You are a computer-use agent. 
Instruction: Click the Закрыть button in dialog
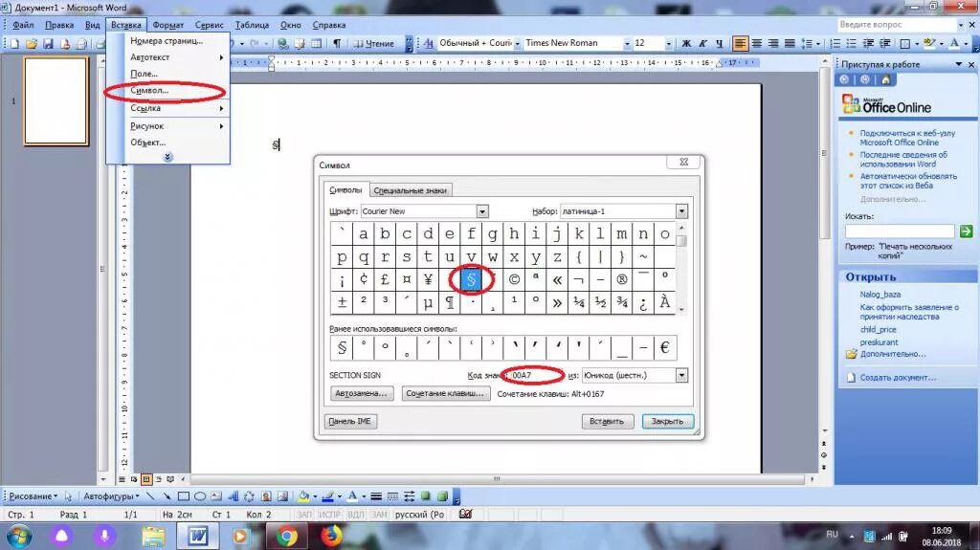[667, 421]
